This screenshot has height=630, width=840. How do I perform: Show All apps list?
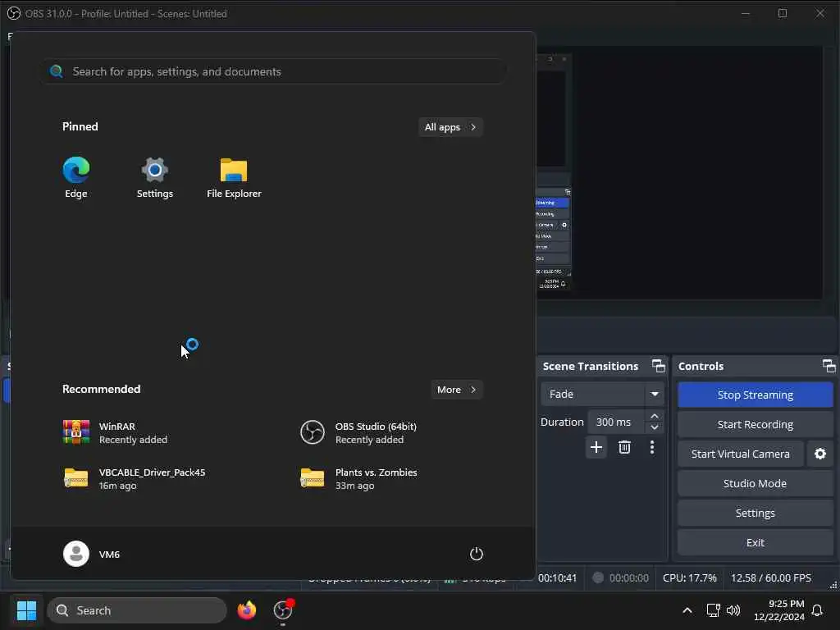[450, 127]
